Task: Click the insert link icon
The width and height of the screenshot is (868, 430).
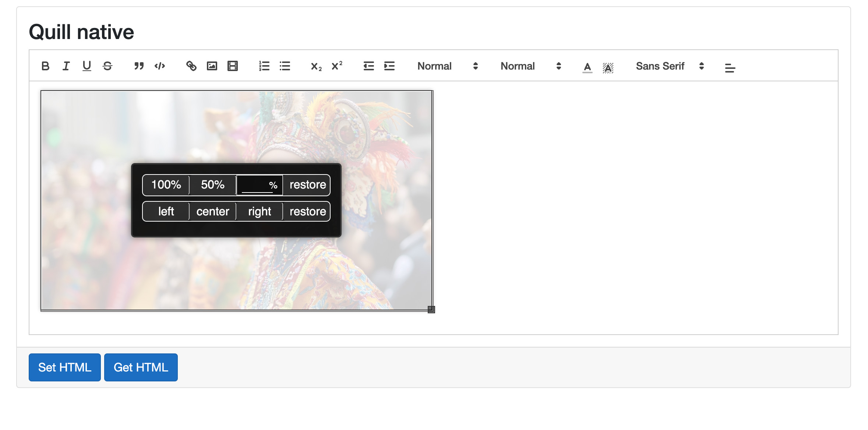Action: [191, 66]
